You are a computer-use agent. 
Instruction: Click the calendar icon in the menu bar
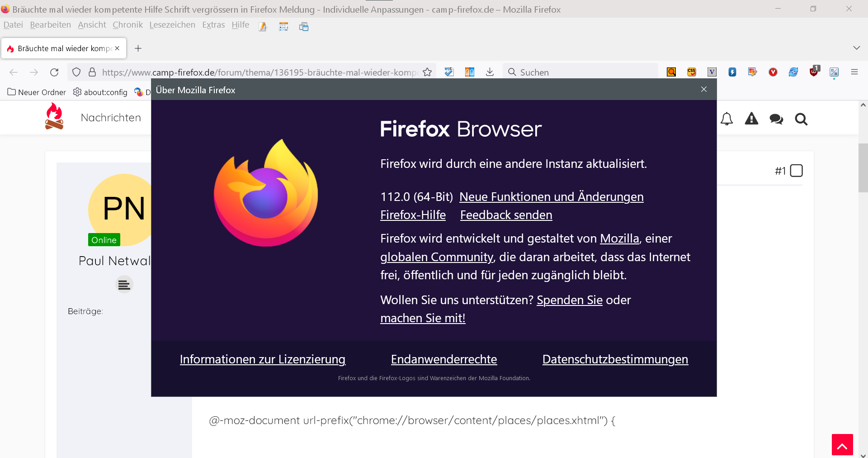tap(283, 27)
